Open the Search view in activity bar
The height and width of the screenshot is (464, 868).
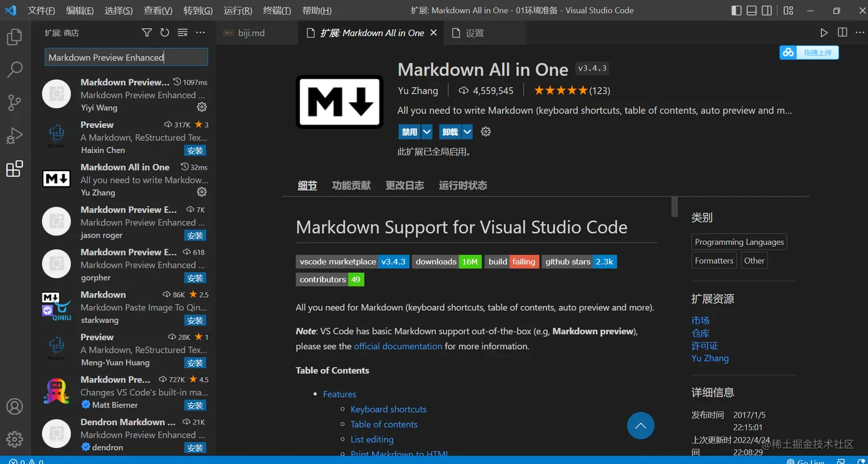[14, 70]
